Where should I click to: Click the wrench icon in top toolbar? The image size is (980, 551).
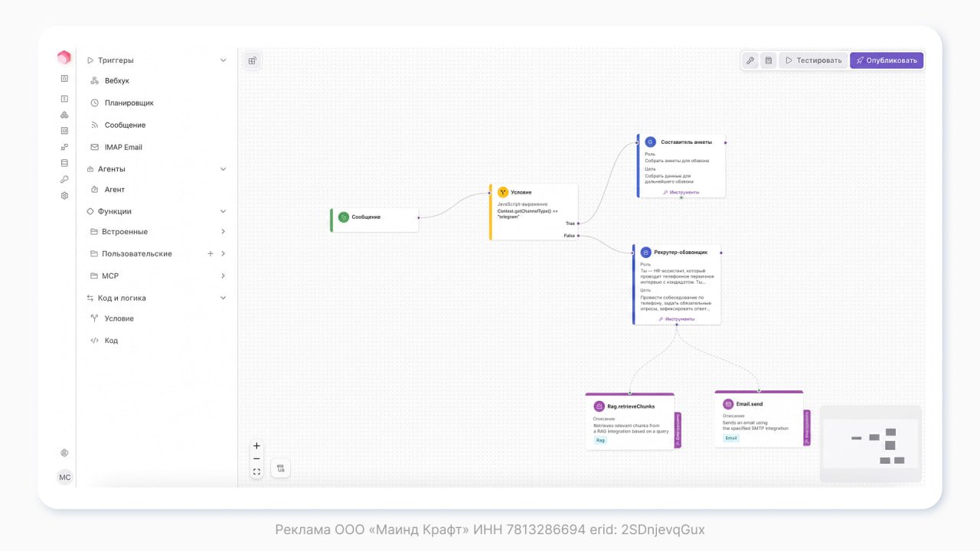coord(750,60)
